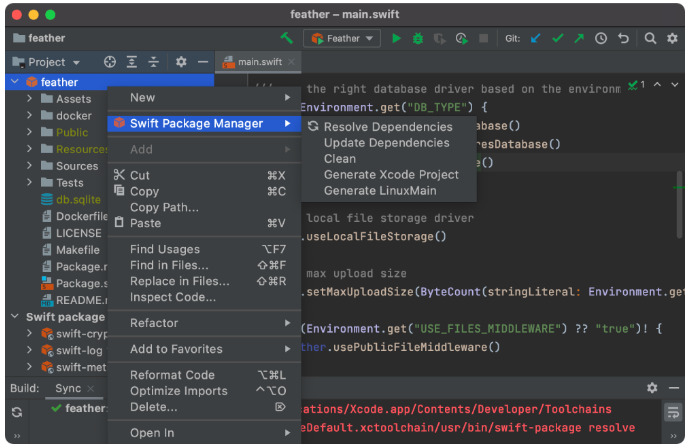Expand the docker folder
Screen dimensions: 692x448
click(x=29, y=115)
